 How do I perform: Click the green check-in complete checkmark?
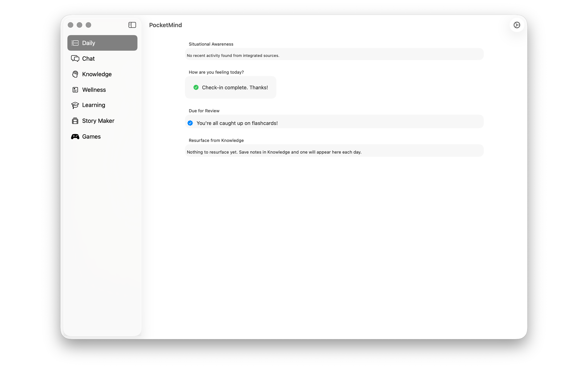[x=196, y=87]
